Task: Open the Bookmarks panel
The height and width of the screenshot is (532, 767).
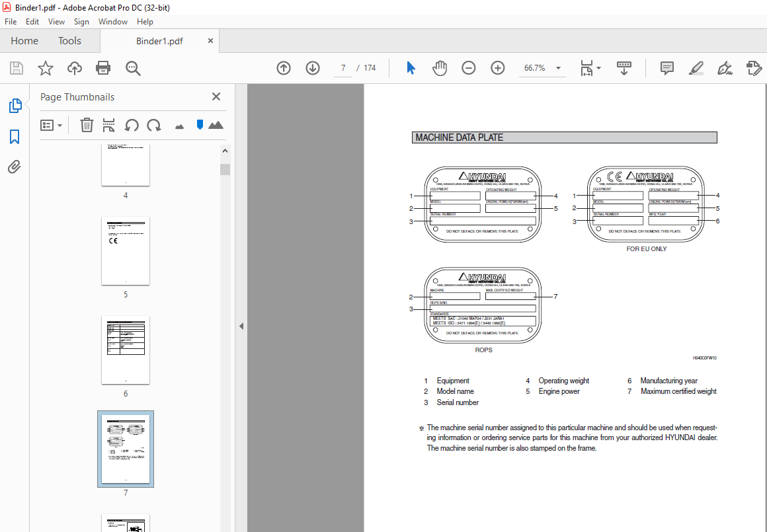Action: tap(15, 137)
